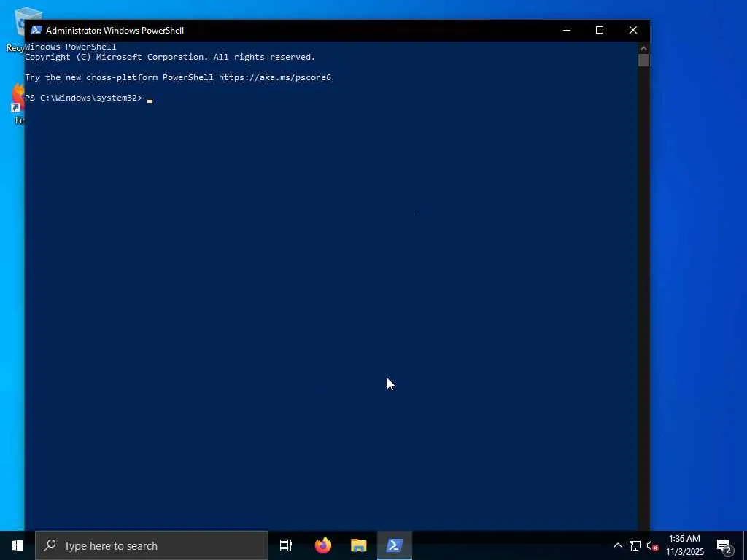Image resolution: width=747 pixels, height=560 pixels.
Task: Click the PowerShell vertical scrollbar thumb
Action: 643,60
